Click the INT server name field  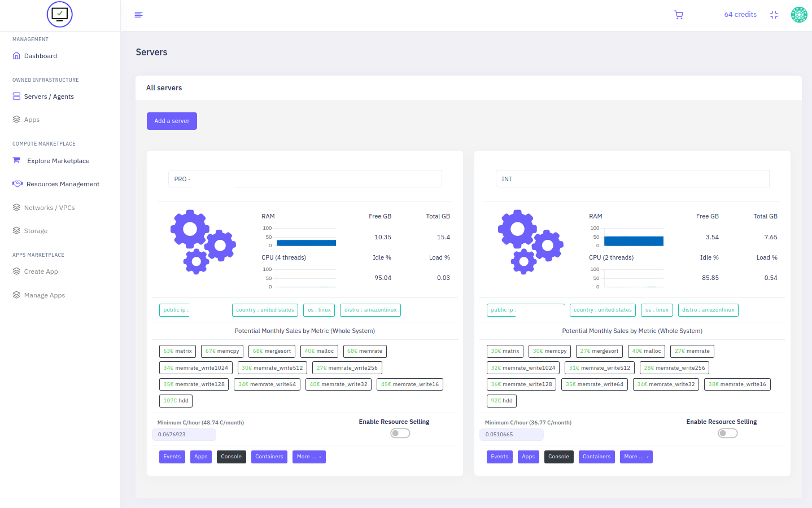[661, 179]
